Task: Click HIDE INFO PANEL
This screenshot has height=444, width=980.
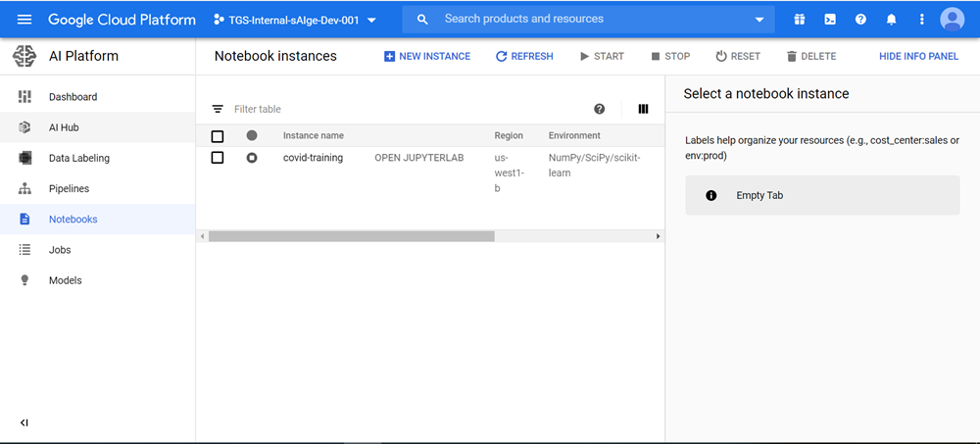Action: tap(918, 56)
